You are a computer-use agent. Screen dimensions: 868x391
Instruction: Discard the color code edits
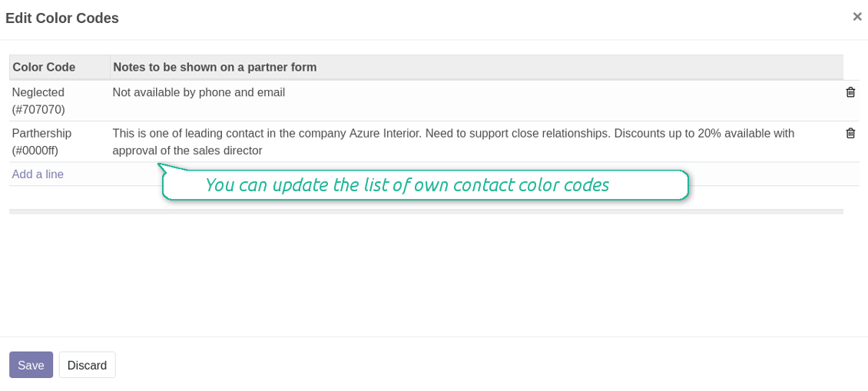pyautogui.click(x=87, y=365)
